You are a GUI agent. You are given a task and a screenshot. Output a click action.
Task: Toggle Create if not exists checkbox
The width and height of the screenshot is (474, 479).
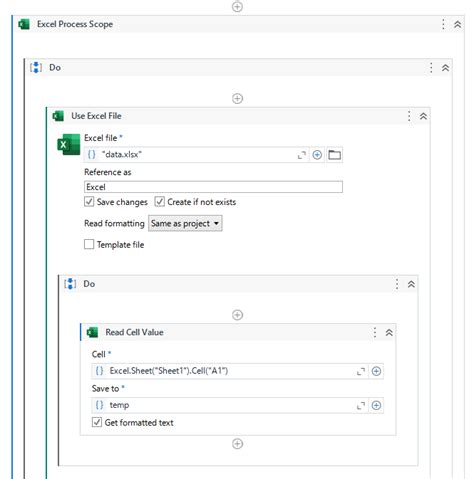[x=160, y=202]
